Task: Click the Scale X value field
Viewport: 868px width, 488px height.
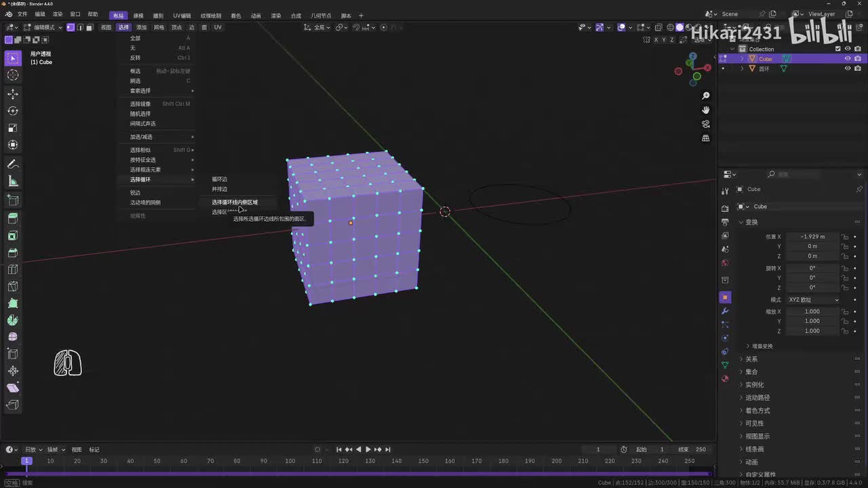Action: coord(812,312)
